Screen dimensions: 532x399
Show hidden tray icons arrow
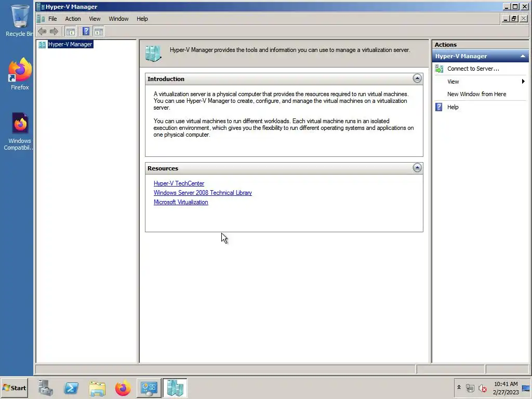[459, 388]
